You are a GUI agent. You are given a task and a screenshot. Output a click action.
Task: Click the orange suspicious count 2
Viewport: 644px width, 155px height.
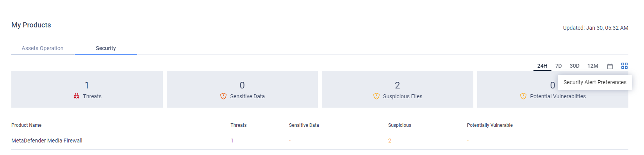[x=389, y=141]
